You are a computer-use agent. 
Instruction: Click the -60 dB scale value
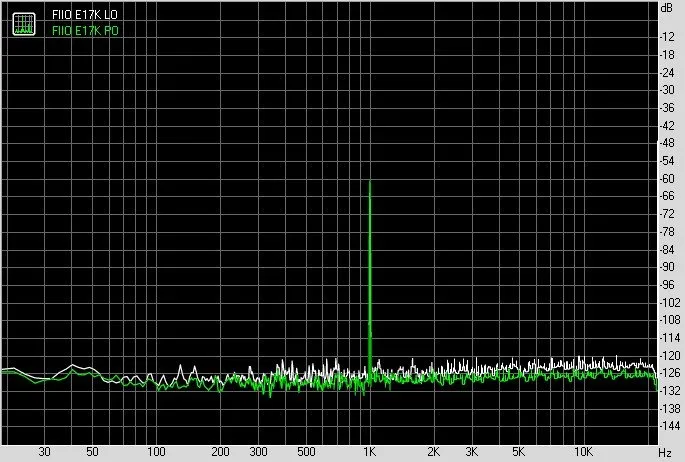(667, 179)
